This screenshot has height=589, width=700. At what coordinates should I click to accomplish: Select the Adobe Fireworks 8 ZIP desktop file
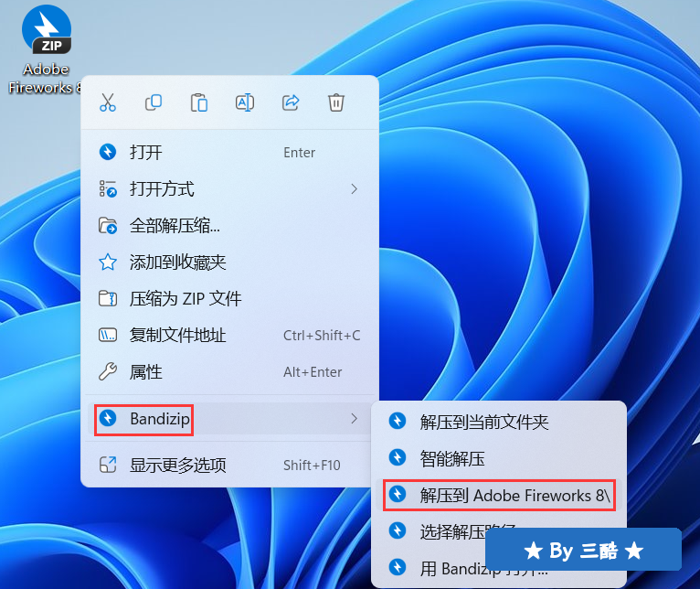(x=46, y=48)
